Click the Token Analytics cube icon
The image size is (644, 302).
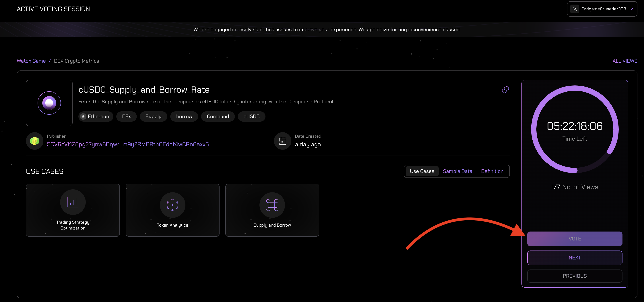click(172, 205)
